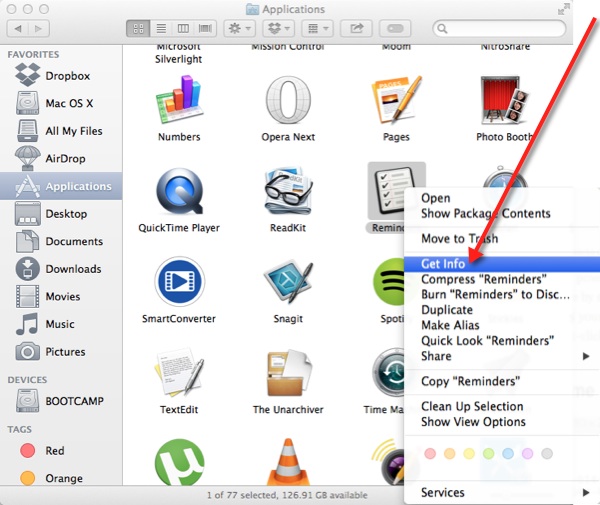Switch to Cover Flow view
Screen dimensions: 600x505
pyautogui.click(x=205, y=28)
